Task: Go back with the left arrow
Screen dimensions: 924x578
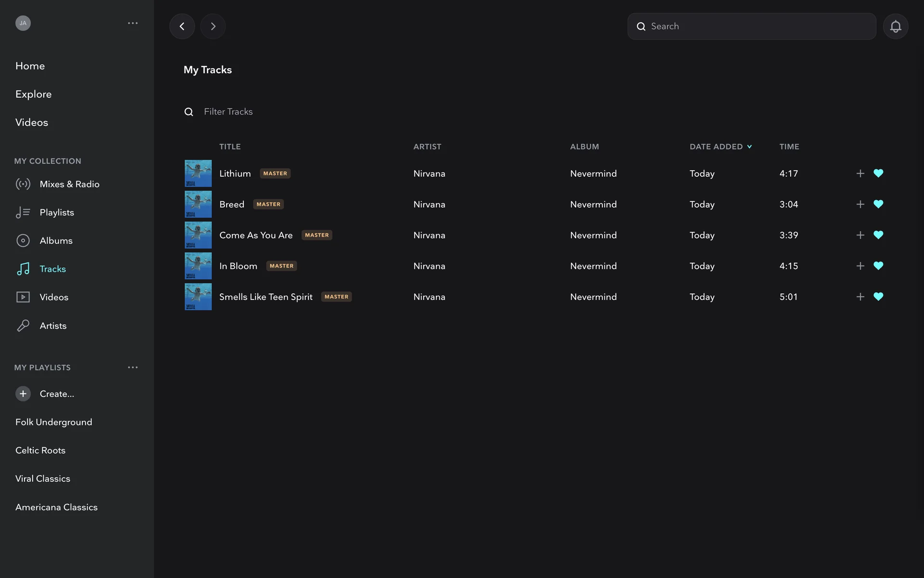Action: (x=182, y=26)
